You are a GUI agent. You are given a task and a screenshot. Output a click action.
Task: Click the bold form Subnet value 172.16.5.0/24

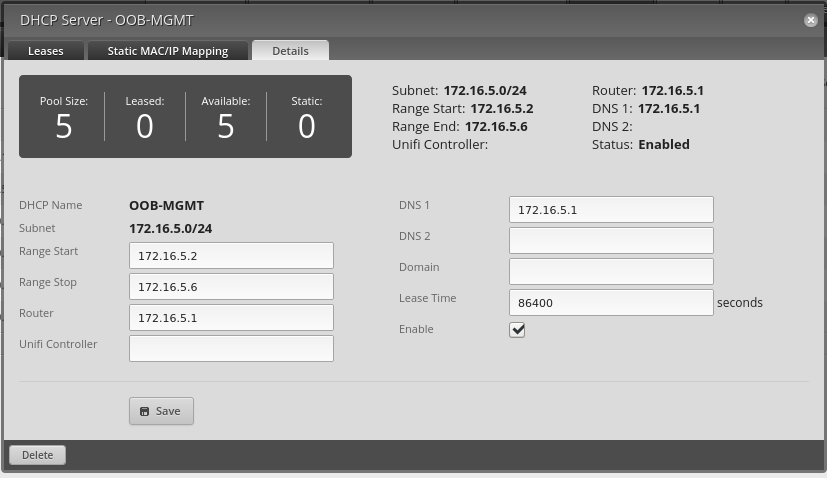(170, 229)
